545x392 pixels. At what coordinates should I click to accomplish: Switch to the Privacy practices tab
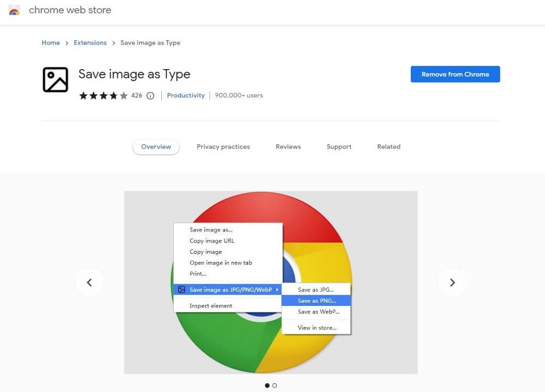click(223, 147)
